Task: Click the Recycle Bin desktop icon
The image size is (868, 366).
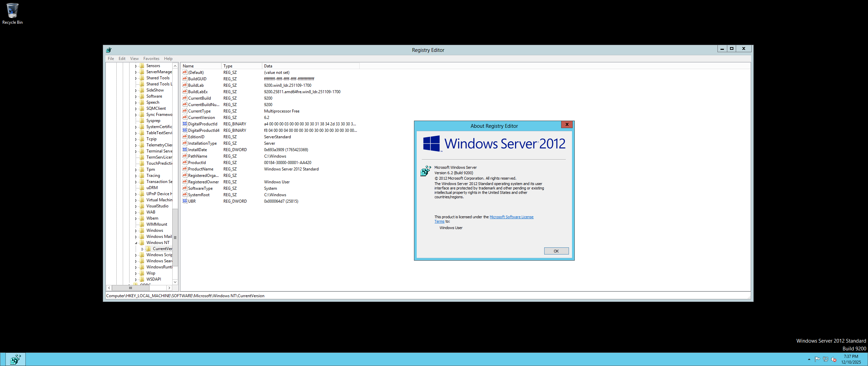Action: pyautogui.click(x=12, y=11)
